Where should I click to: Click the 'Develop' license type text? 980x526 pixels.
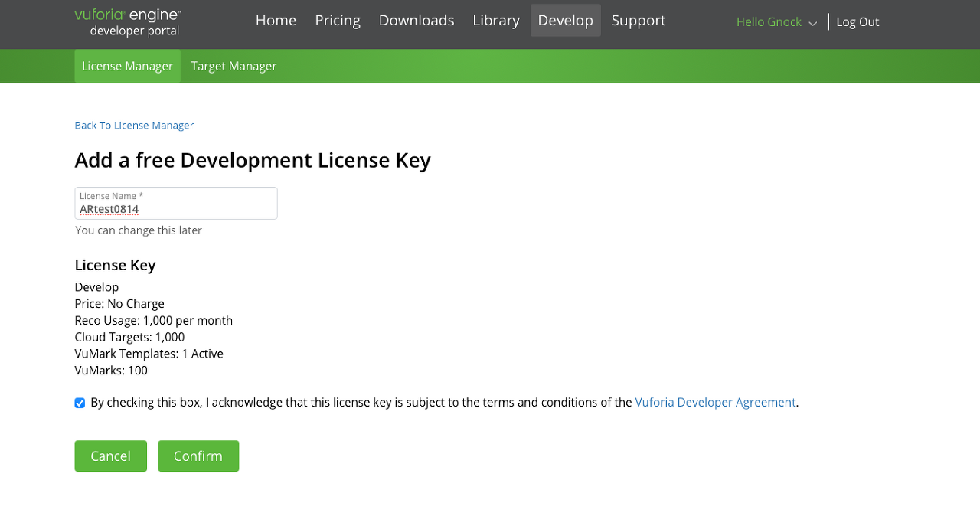pos(96,287)
